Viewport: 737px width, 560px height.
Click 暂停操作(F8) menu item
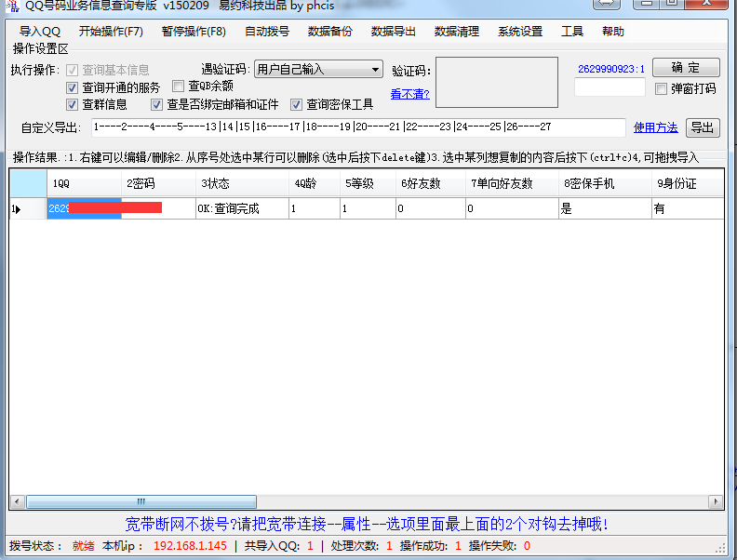pyautogui.click(x=194, y=32)
